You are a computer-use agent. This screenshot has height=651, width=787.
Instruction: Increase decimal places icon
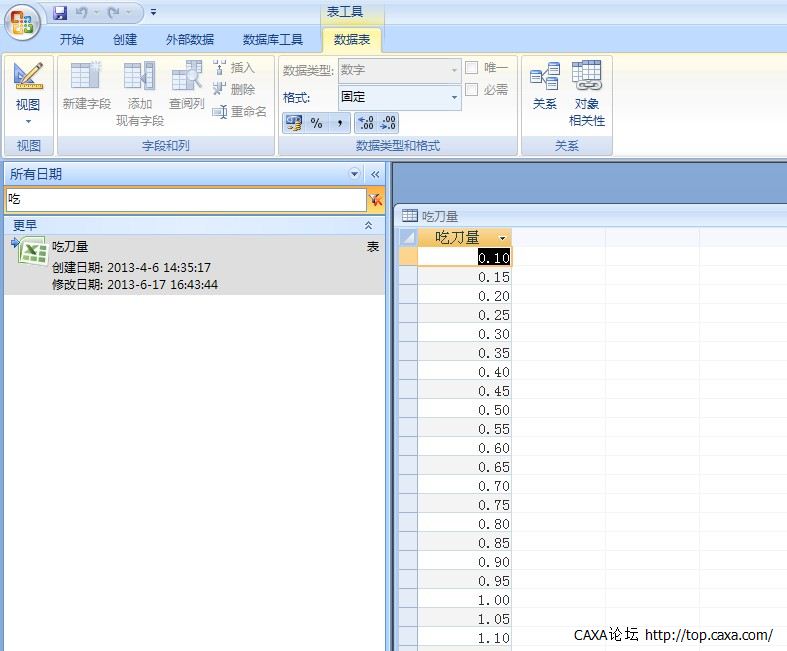point(366,122)
